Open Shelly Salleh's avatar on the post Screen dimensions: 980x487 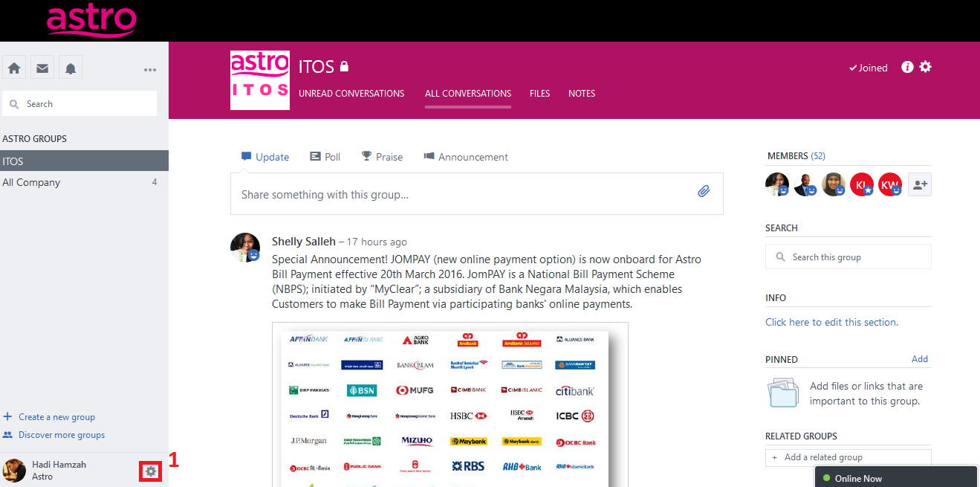click(x=245, y=248)
